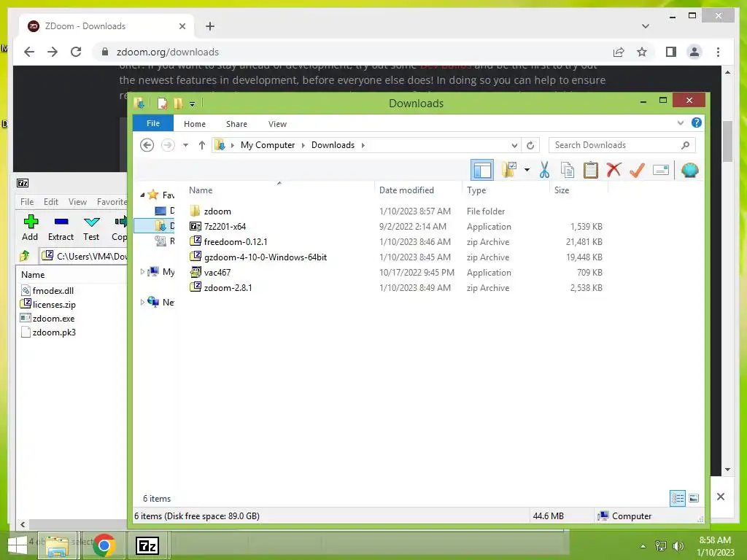Click the red X Delete icon

point(614,169)
